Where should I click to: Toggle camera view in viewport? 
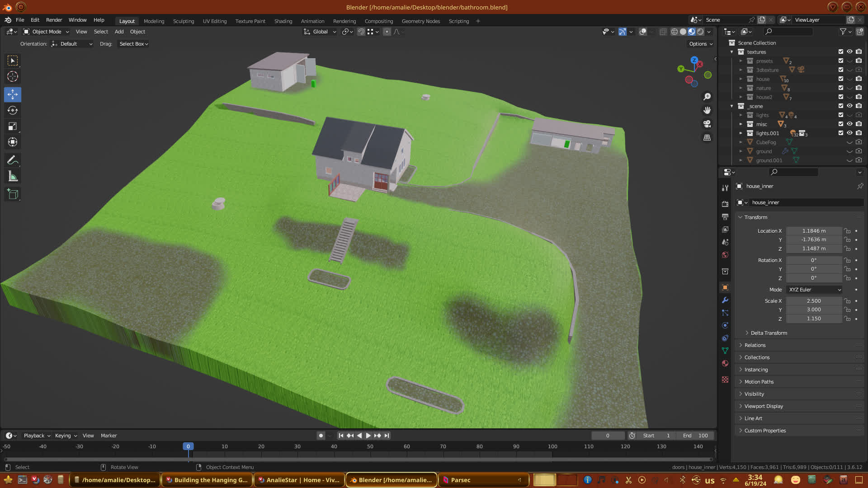(707, 124)
